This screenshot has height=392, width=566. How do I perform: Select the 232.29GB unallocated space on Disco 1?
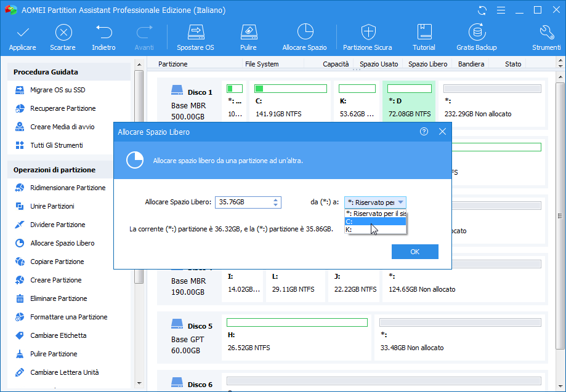pos(492,102)
